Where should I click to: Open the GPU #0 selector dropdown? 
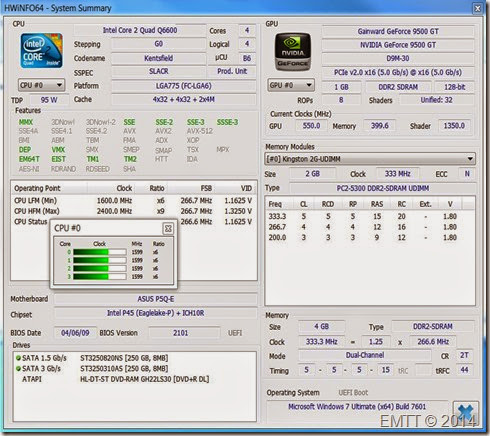tap(291, 85)
